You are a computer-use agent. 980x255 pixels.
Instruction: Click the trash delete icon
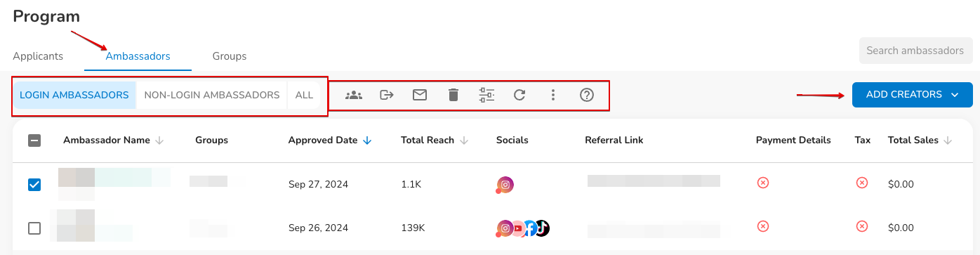click(453, 95)
